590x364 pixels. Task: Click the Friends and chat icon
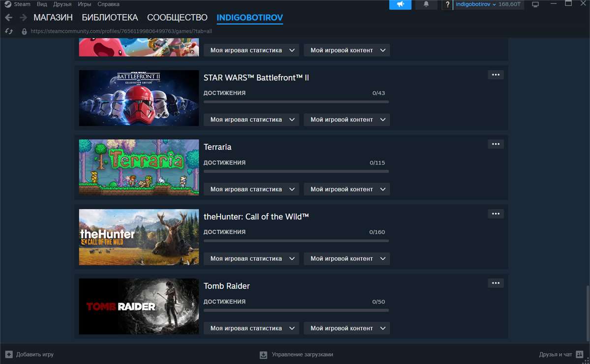[581, 354]
